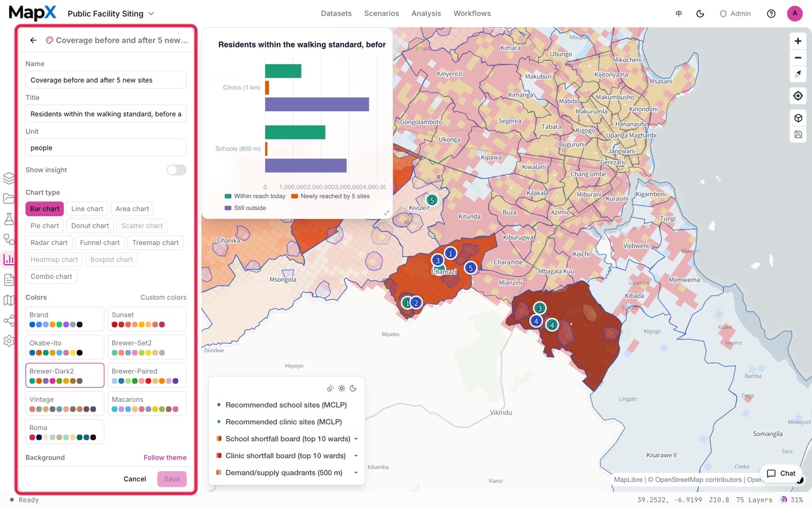
Task: Open the Public Facility Siting project dropdown
Action: [x=111, y=14]
